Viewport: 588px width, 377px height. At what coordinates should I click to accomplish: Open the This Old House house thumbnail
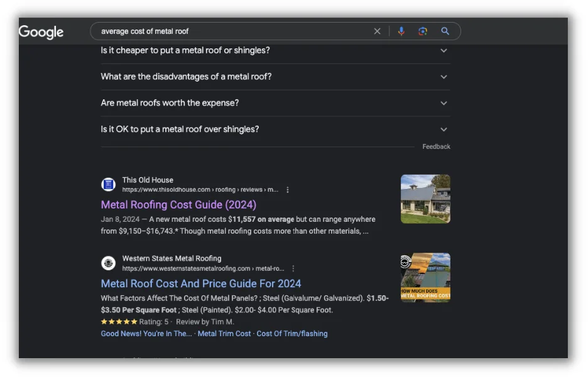coord(426,199)
